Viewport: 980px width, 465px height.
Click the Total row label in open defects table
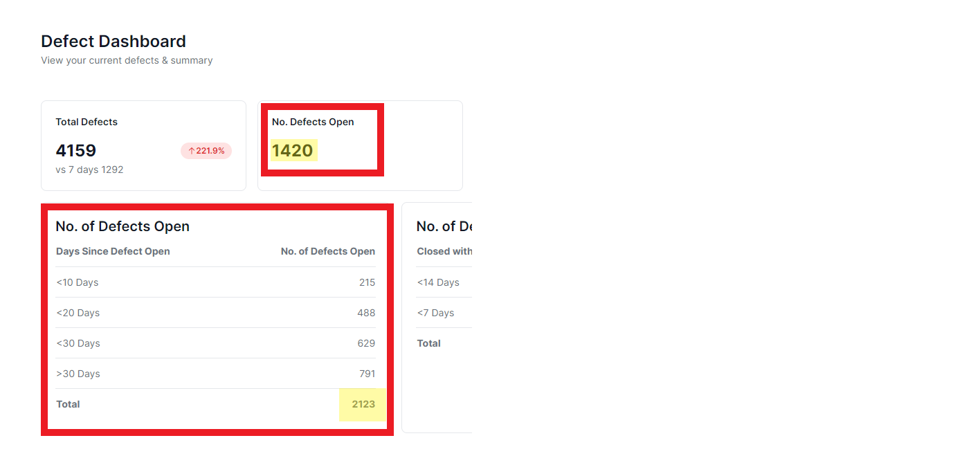[x=68, y=404]
